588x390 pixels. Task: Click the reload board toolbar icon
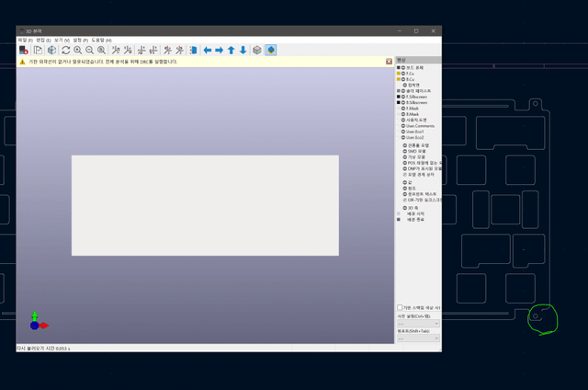click(x=23, y=50)
